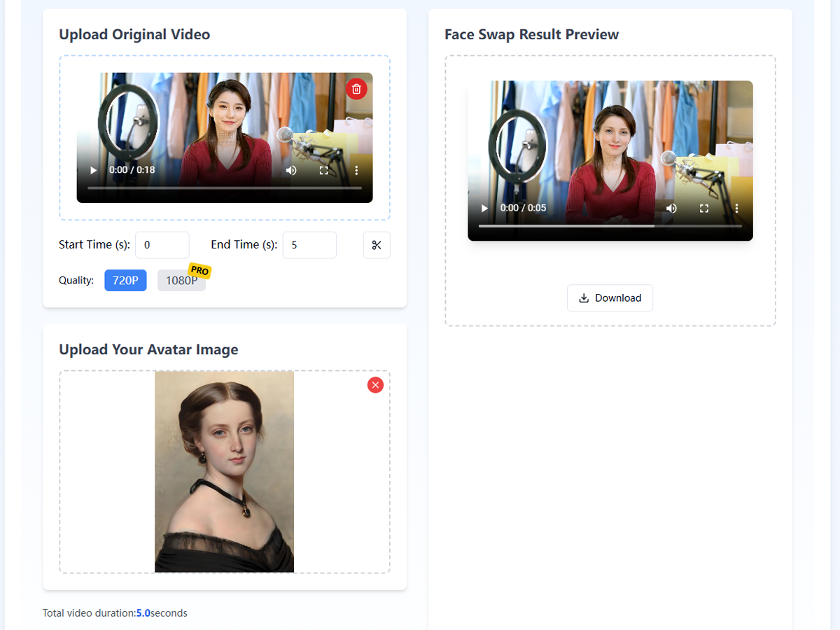The image size is (840, 630).
Task: Open the original video's more options menu
Action: coord(356,169)
